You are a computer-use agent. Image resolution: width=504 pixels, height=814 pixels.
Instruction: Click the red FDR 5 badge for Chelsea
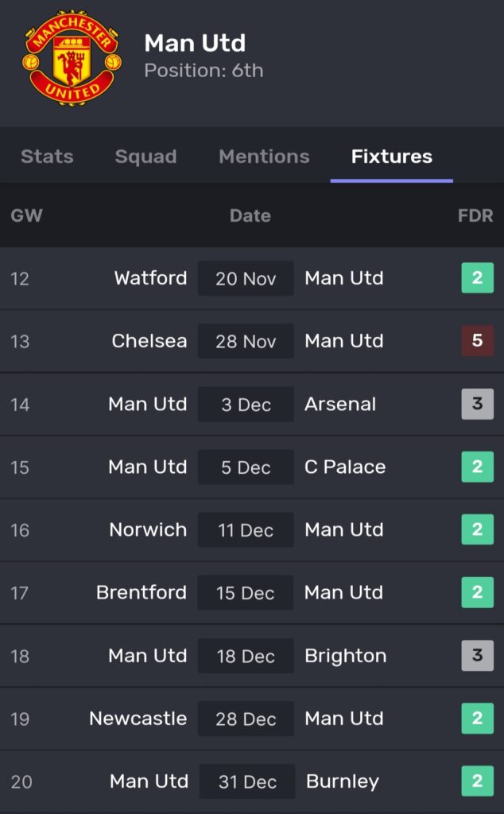pos(477,341)
